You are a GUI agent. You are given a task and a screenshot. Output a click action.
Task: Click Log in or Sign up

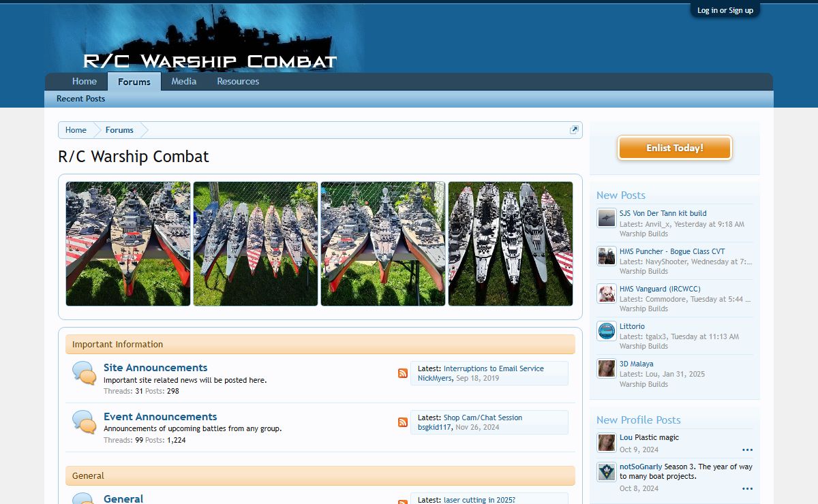coord(725,10)
